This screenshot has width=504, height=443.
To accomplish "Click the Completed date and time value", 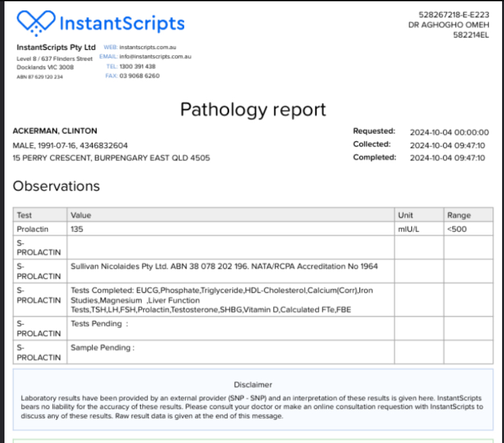I will tap(447, 158).
